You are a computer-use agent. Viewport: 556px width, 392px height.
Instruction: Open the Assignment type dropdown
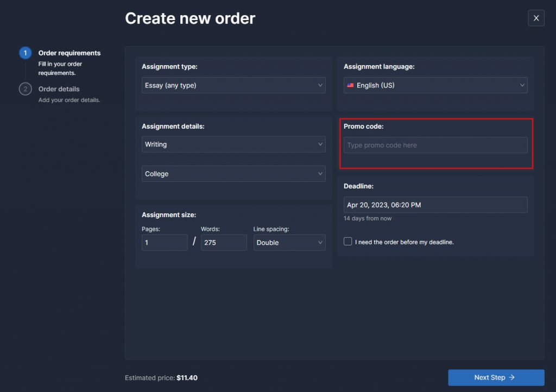point(233,85)
